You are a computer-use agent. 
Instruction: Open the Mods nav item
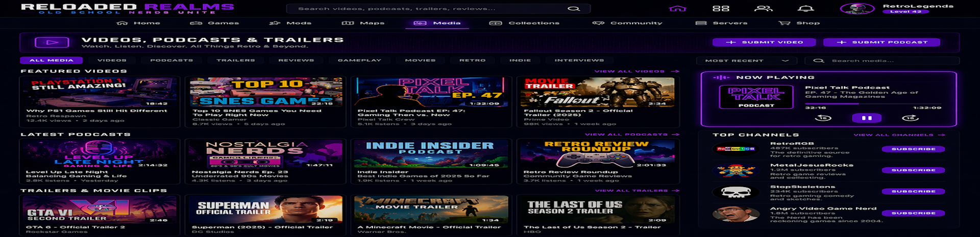(290, 23)
